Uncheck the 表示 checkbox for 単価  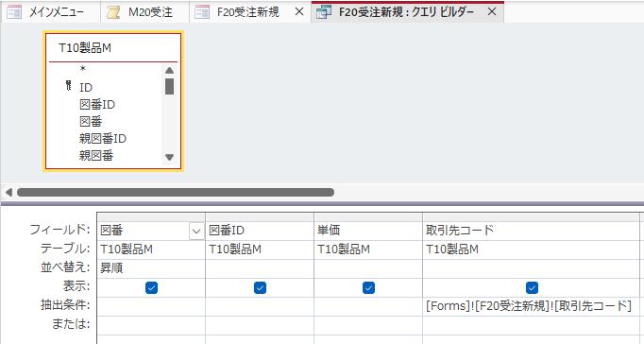(x=368, y=287)
